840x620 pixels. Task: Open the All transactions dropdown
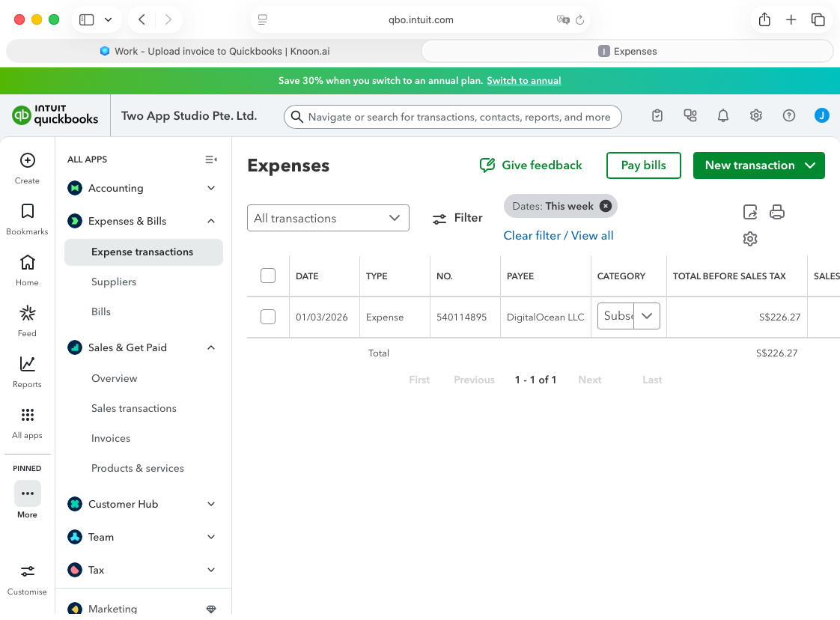328,218
